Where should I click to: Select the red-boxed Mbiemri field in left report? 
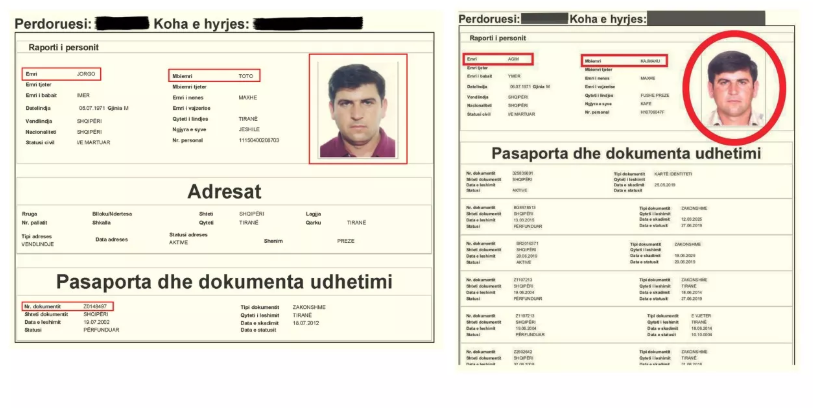214,76
